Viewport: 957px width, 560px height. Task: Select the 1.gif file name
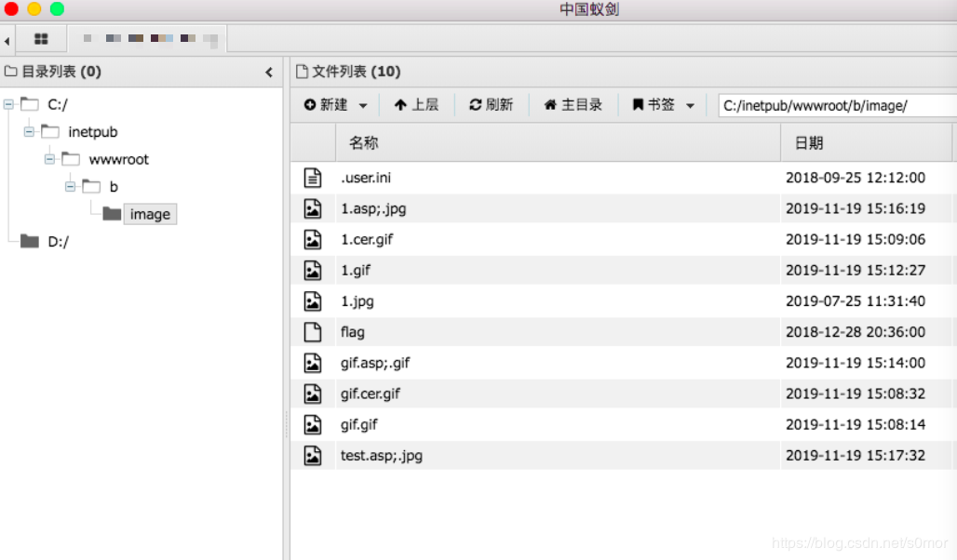[356, 271]
